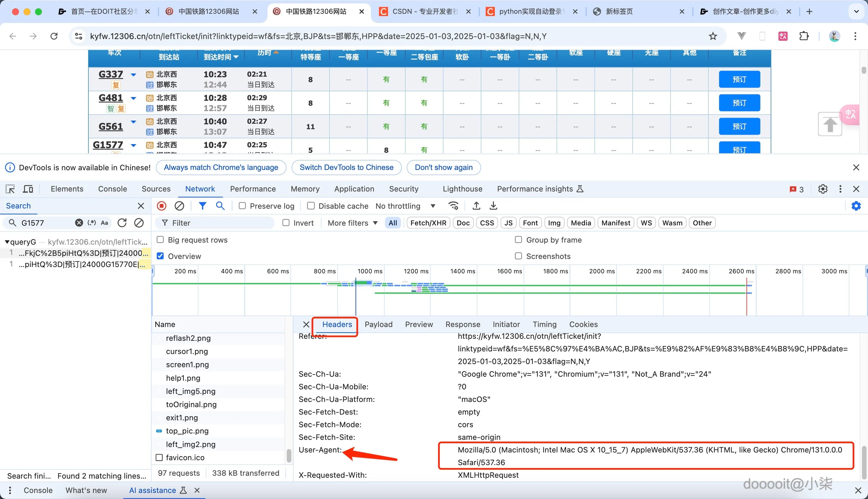Clear the network log
Screen dimensions: 868x499
click(179, 206)
